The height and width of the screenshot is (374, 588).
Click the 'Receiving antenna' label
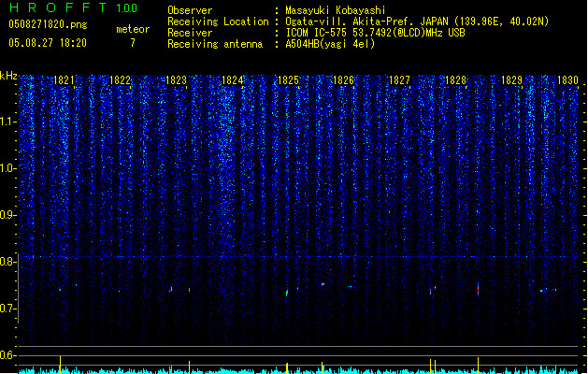215,44
